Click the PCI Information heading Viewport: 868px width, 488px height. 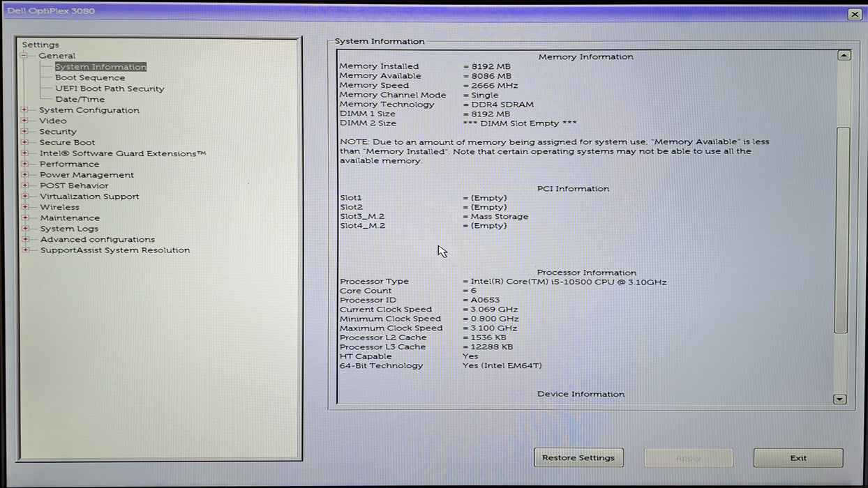(573, 188)
